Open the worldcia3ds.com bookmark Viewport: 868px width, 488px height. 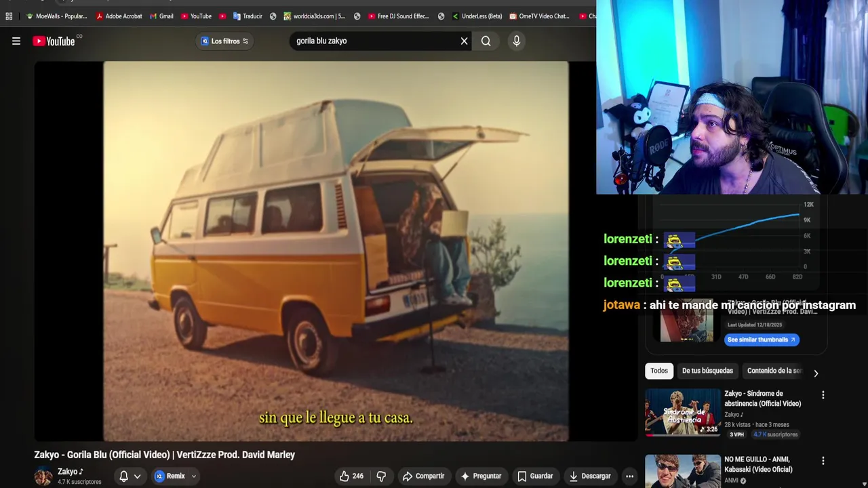pyautogui.click(x=315, y=16)
